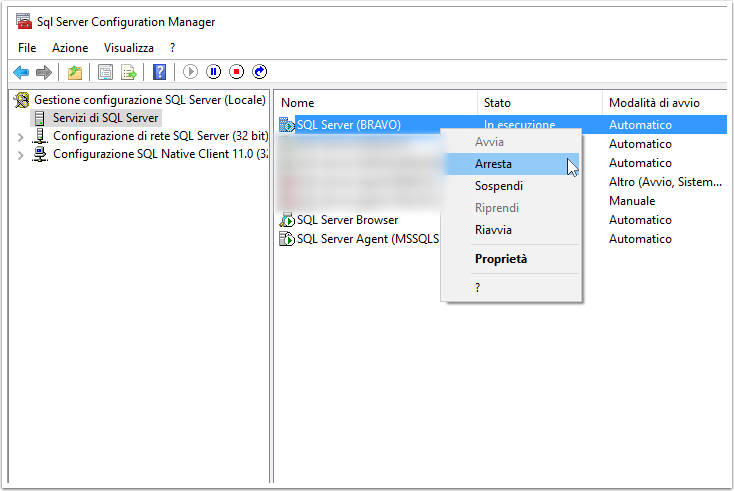
Task: Click the blue Help toolbar icon
Action: coord(159,72)
